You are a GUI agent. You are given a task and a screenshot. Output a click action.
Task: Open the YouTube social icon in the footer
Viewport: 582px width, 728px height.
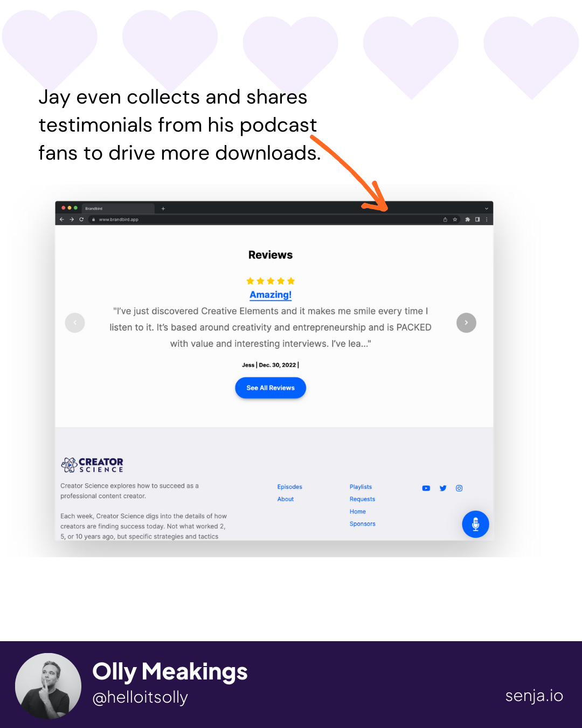426,488
